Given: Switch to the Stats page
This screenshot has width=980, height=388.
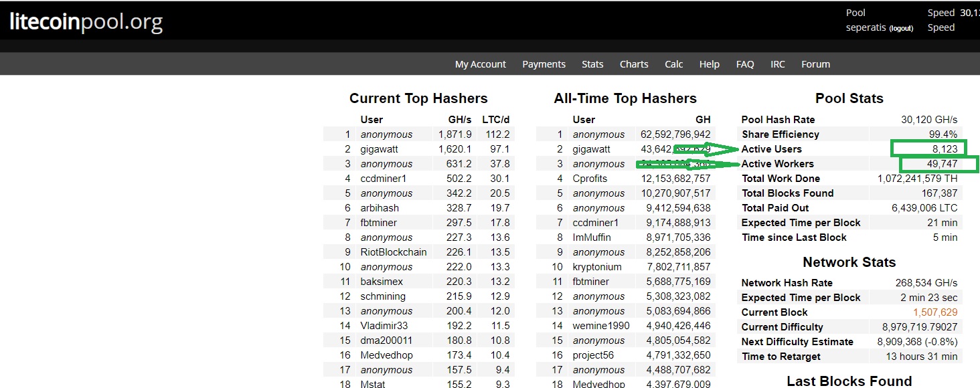Looking at the screenshot, I should (x=592, y=64).
